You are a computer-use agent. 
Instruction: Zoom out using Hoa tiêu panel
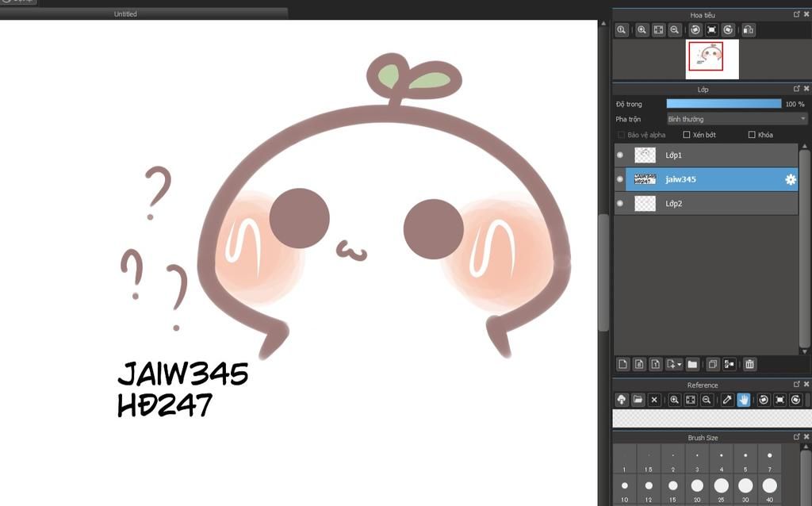tap(674, 30)
